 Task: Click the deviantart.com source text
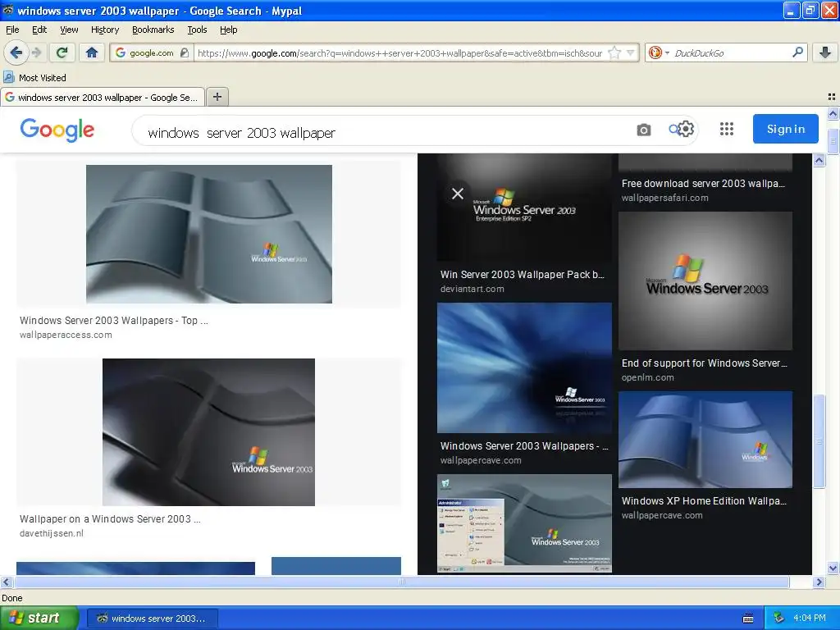point(472,289)
